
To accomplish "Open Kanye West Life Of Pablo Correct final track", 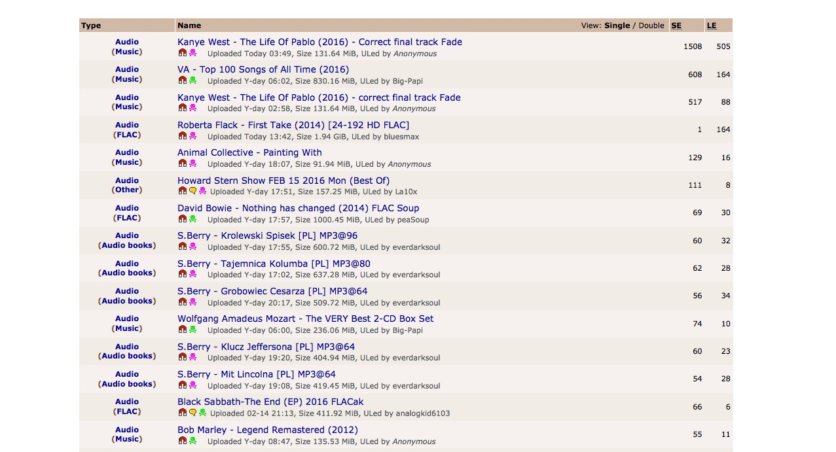I will [320, 42].
